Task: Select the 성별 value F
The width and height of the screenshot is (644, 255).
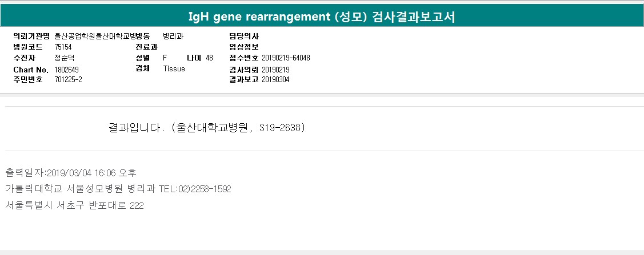Action: pos(165,58)
